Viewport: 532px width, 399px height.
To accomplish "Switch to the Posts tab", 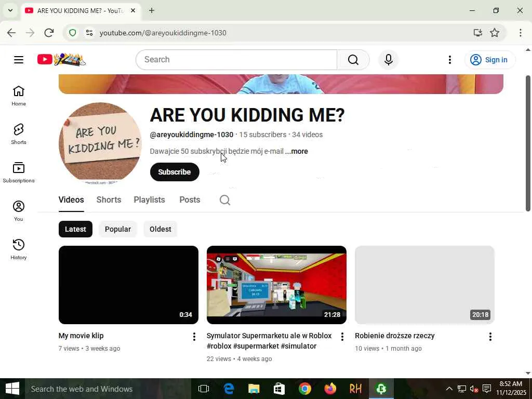I will [190, 200].
